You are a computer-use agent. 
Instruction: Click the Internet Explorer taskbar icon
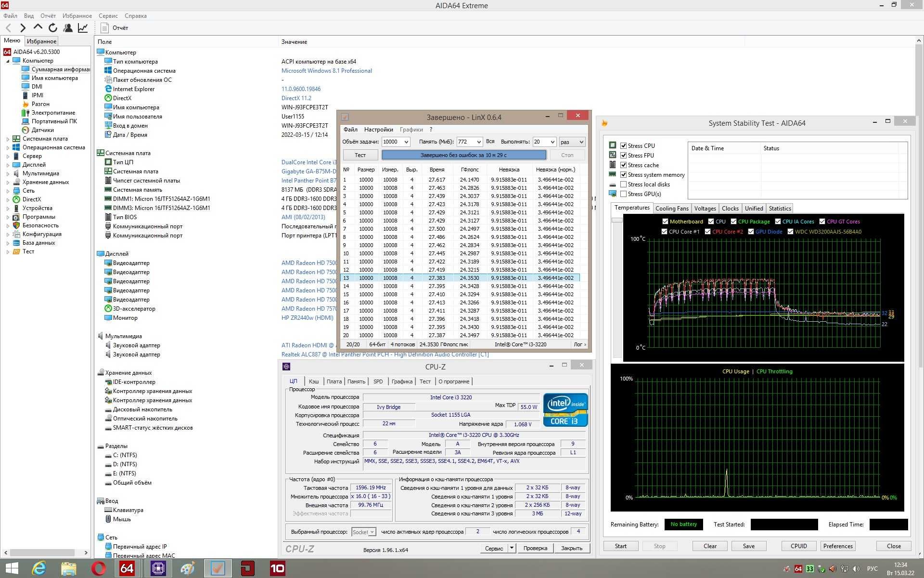click(x=39, y=568)
